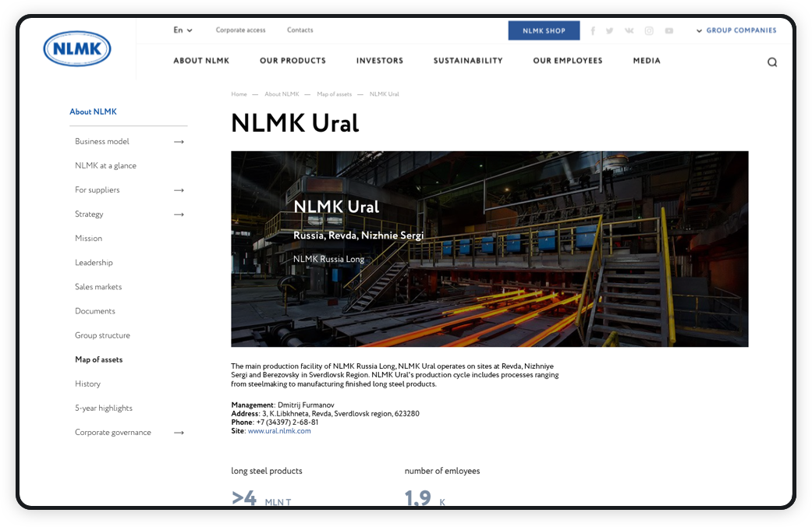812x527 pixels.
Task: Open Mission sidebar item
Action: coord(89,239)
